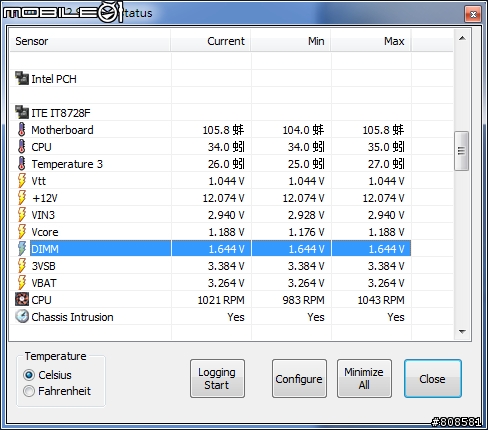The height and width of the screenshot is (430, 488).
Task: Select the Intel PCH row label
Action: [54, 79]
